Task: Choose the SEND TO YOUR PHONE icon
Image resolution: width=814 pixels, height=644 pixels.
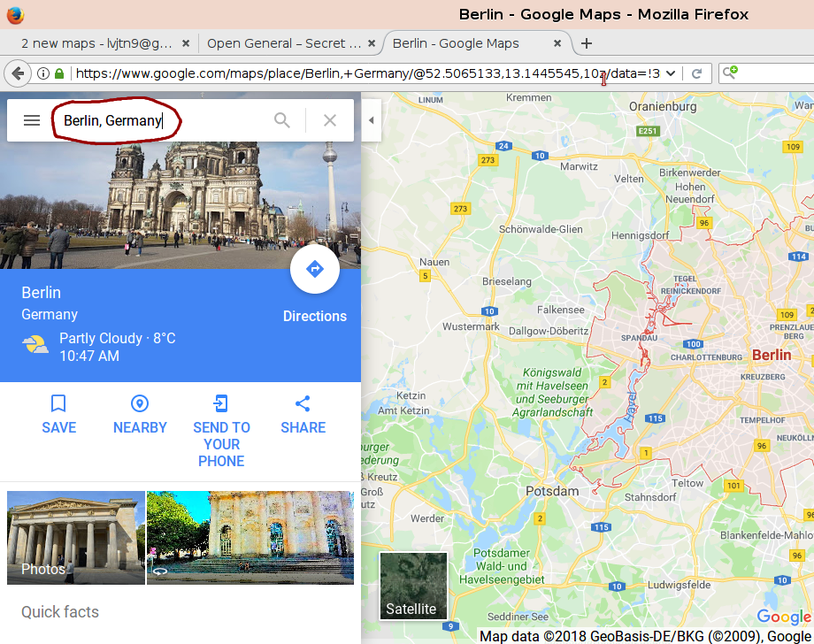Action: pos(221,403)
